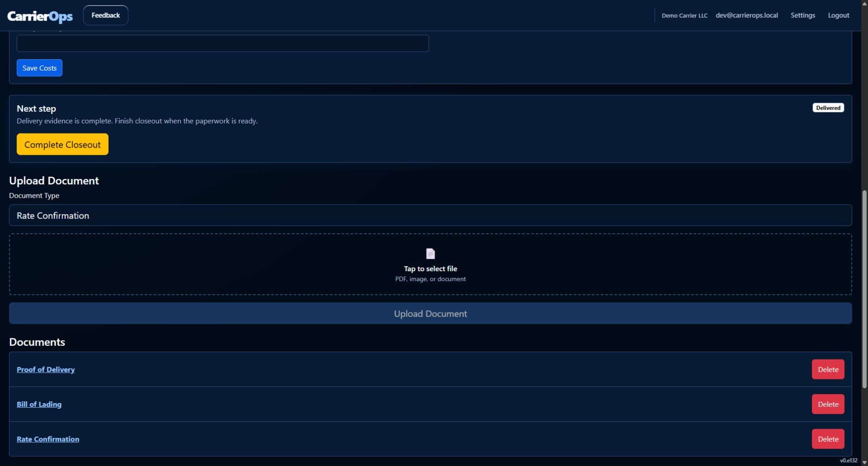Open Settings from the top bar
The image size is (868, 466).
coord(802,15)
